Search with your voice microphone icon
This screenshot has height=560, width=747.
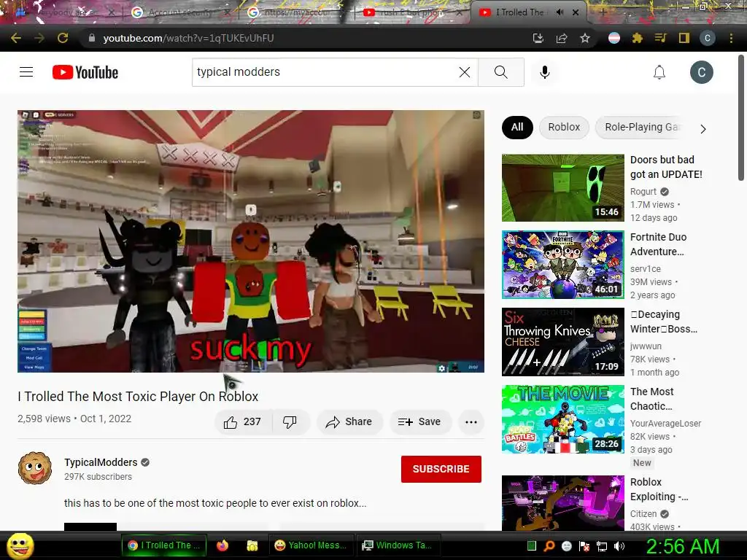coord(544,72)
